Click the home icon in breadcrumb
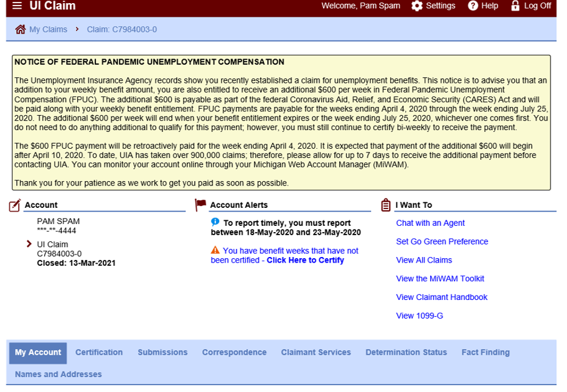This screenshot has height=392, width=567. 21,29
